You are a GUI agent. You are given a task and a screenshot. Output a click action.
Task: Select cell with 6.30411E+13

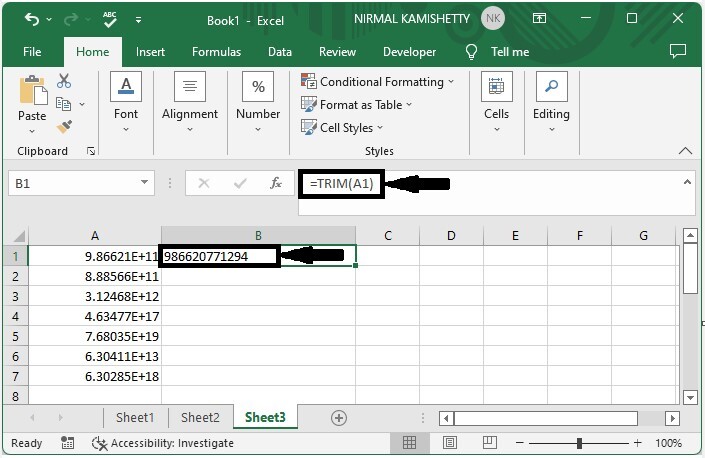[x=95, y=356]
